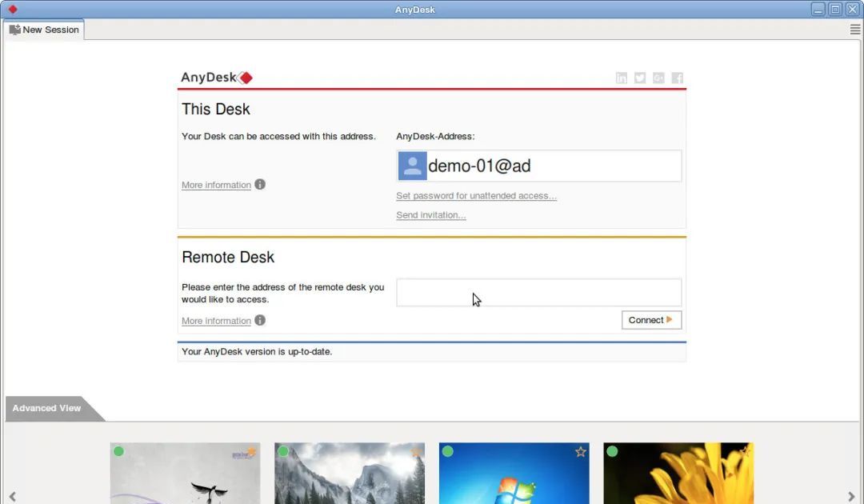Switch to the New Session tab

(x=44, y=30)
